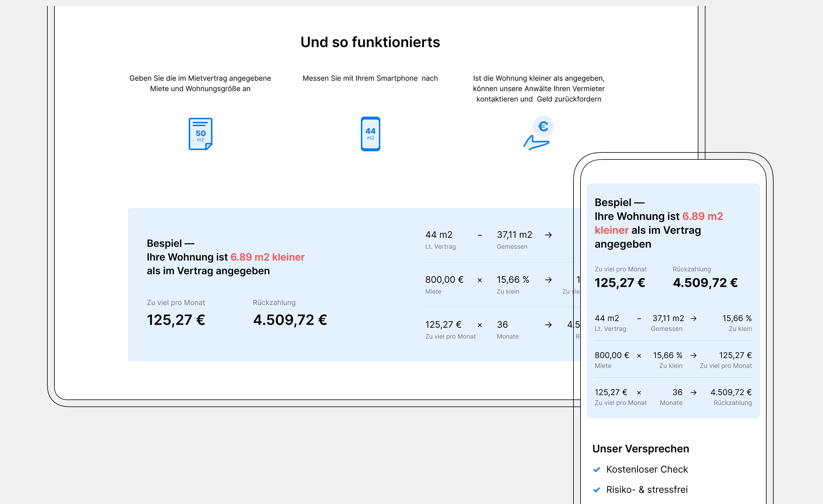
Task: Click the multiplication sign after 800,00 € desktop
Action: [480, 280]
